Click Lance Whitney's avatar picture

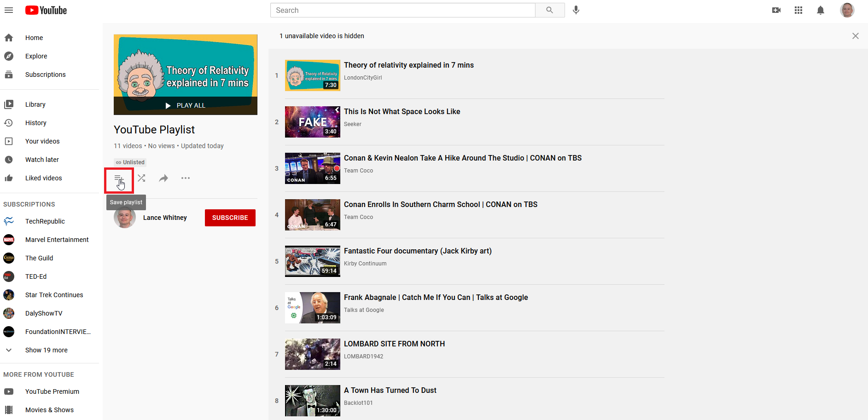coord(125,218)
